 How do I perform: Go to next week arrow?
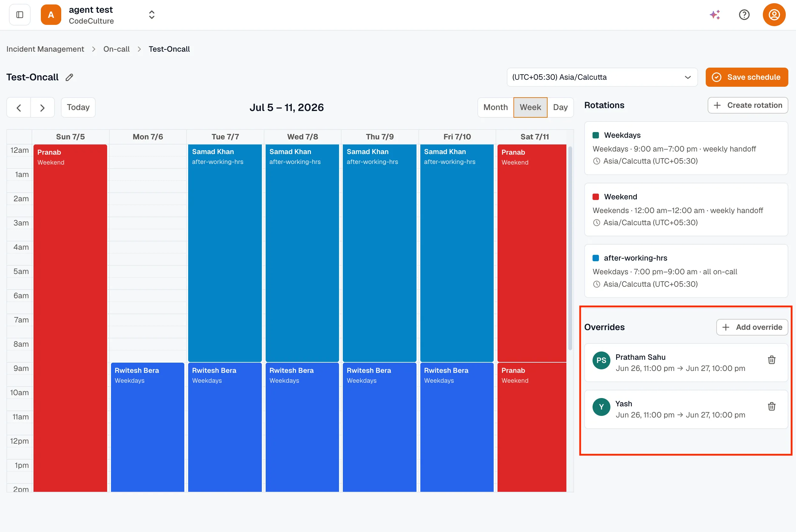(x=42, y=107)
